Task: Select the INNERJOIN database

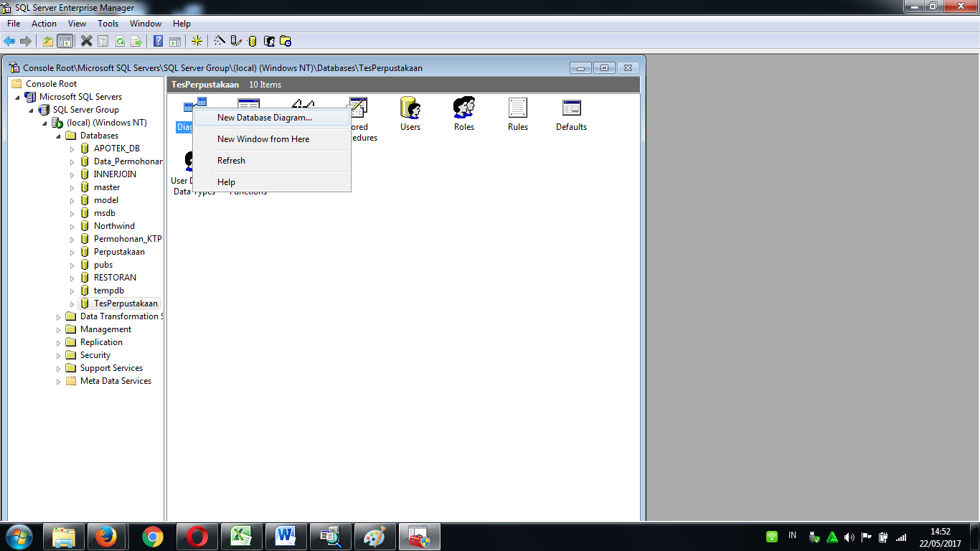Action: (115, 174)
